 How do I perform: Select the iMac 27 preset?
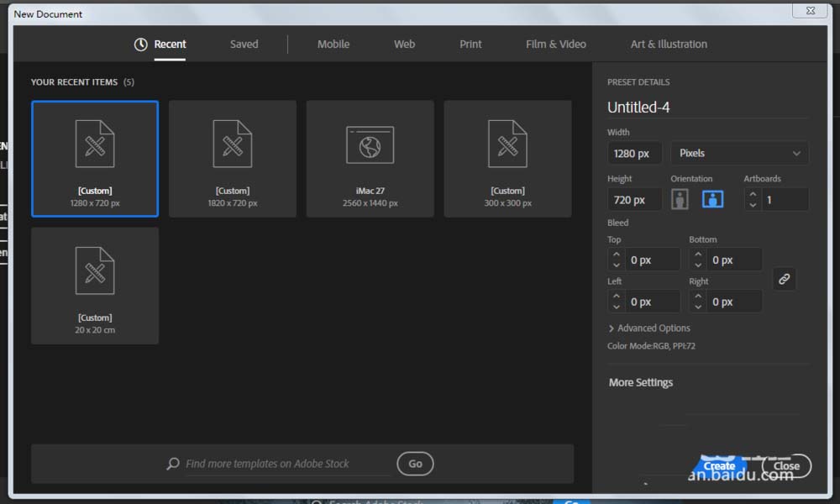[370, 159]
